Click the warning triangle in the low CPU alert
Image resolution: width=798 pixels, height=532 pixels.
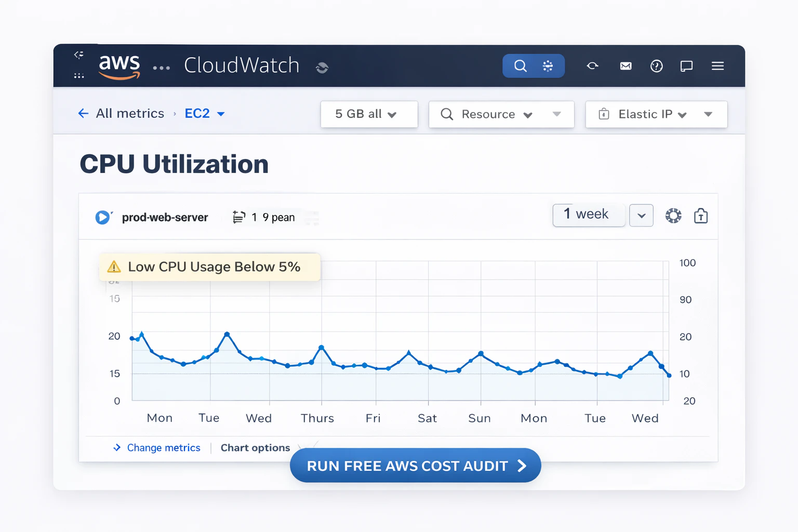(x=114, y=267)
